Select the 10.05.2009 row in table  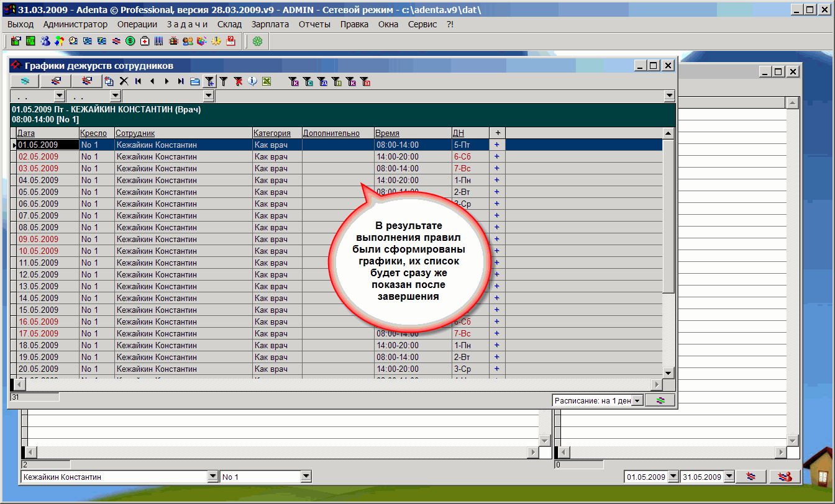click(38, 251)
